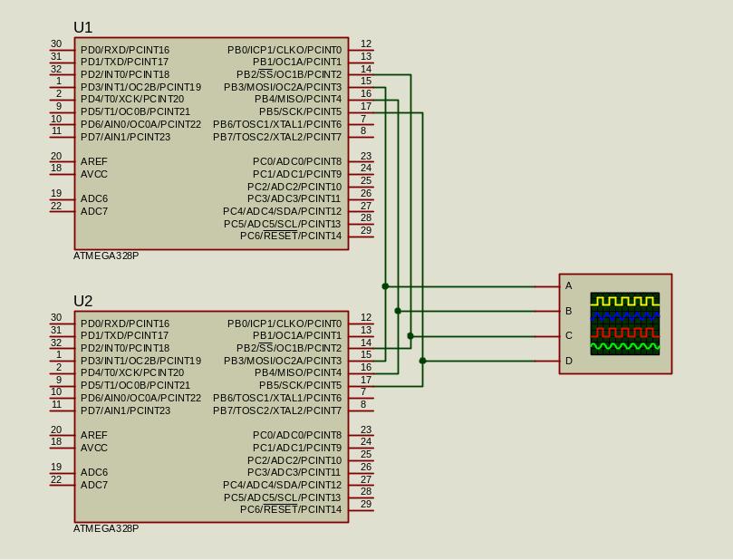Click U1 pin PC5/ADC5/SCL/PCINT13

pos(283,224)
